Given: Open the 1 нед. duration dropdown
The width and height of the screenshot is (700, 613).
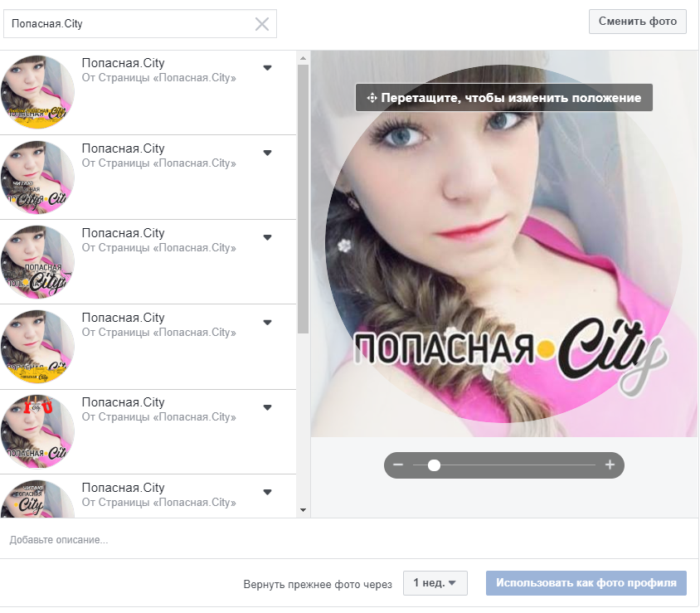Looking at the screenshot, I should (x=435, y=582).
